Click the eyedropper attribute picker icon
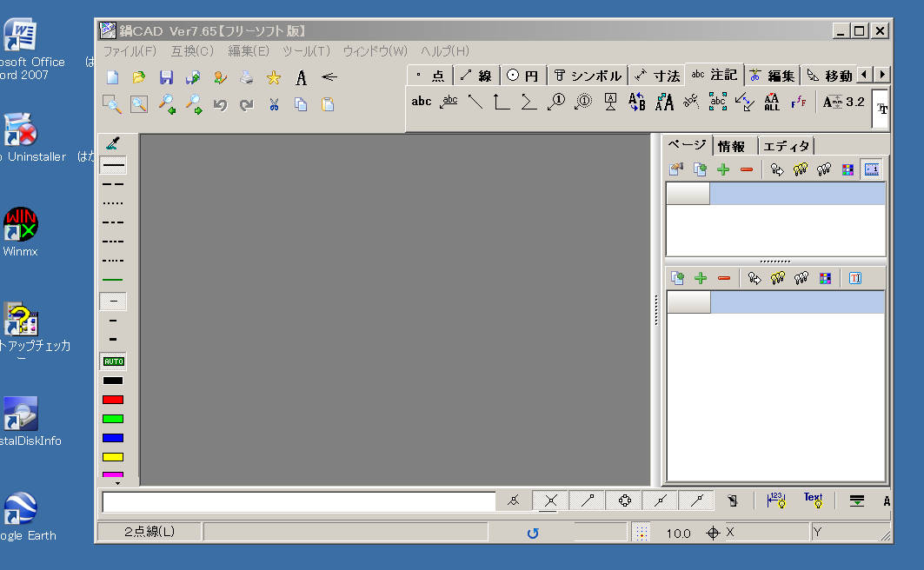 (x=113, y=143)
